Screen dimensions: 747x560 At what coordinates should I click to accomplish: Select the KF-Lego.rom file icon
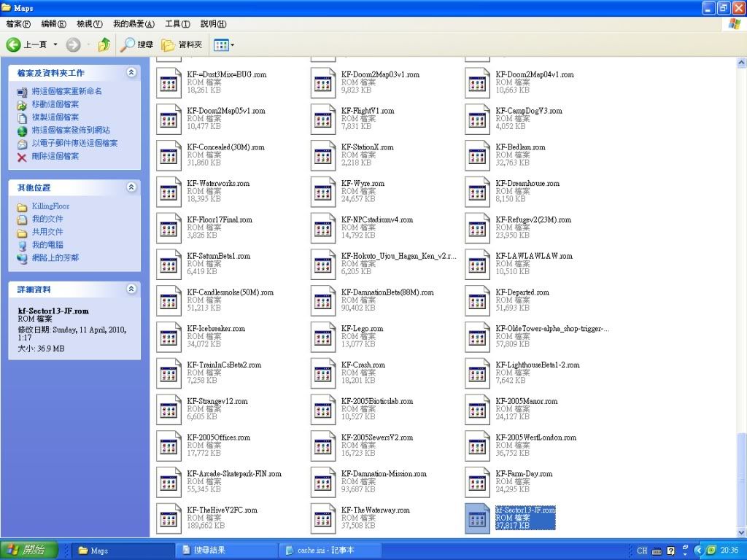(323, 336)
